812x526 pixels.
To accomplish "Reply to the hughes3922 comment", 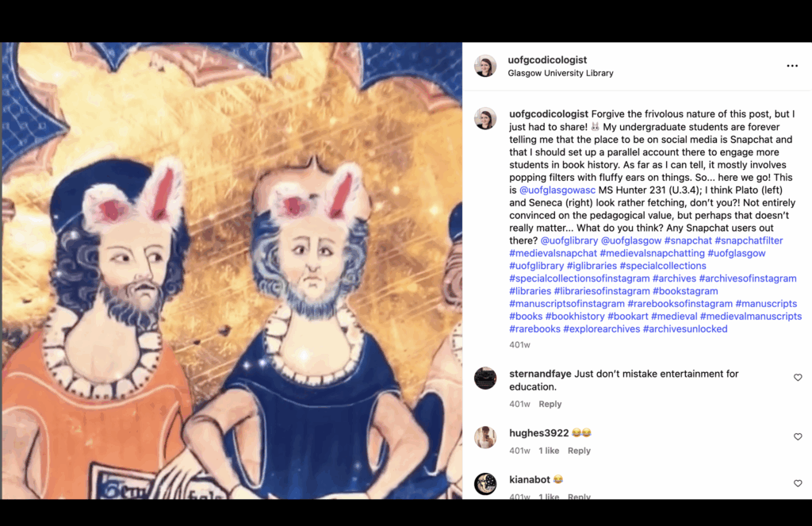I will [x=579, y=451].
